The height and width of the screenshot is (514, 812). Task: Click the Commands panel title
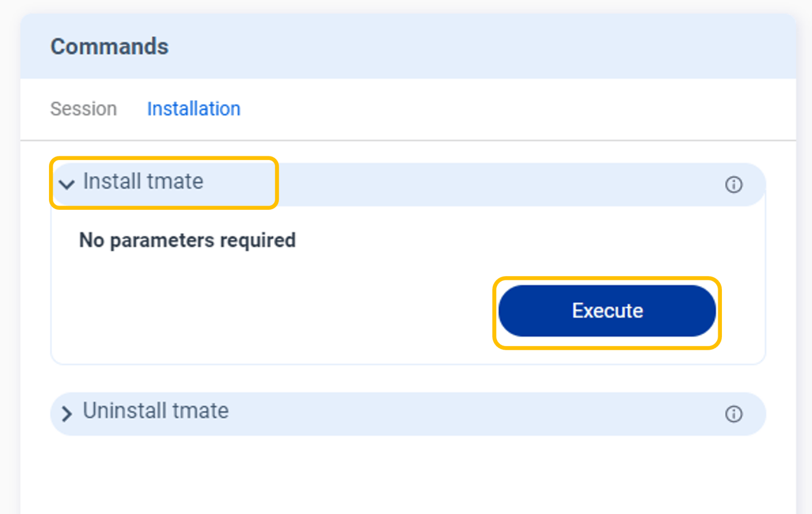tap(109, 46)
